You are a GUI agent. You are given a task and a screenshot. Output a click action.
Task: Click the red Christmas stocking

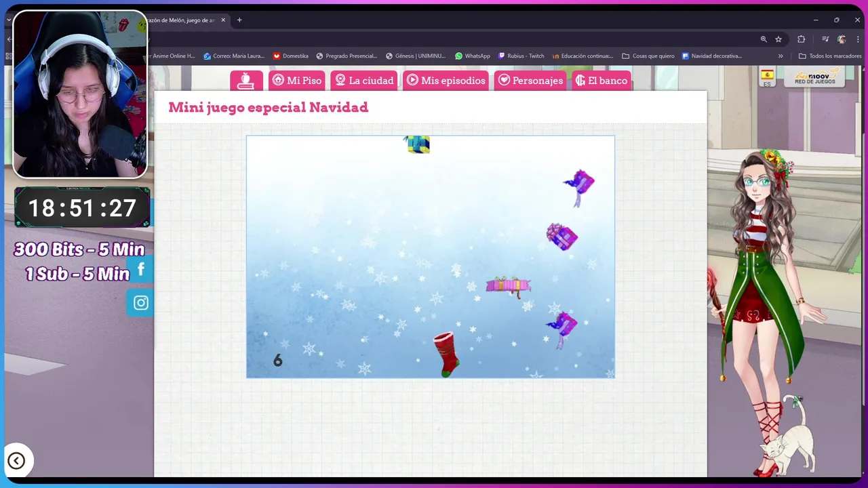[x=446, y=354]
